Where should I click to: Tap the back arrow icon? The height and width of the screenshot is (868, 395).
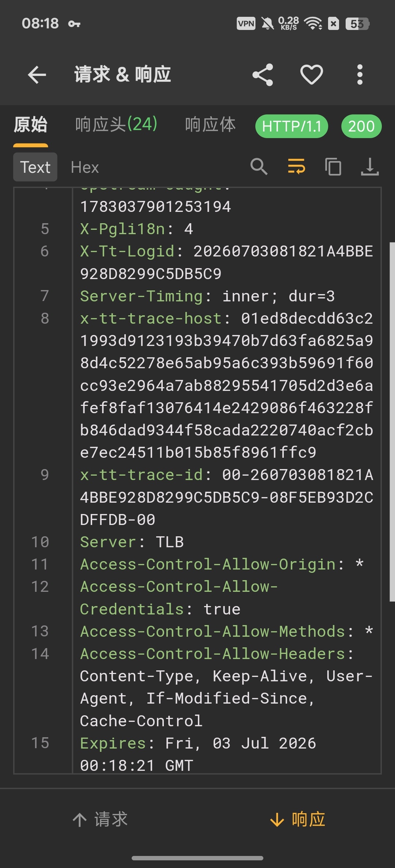click(x=37, y=75)
